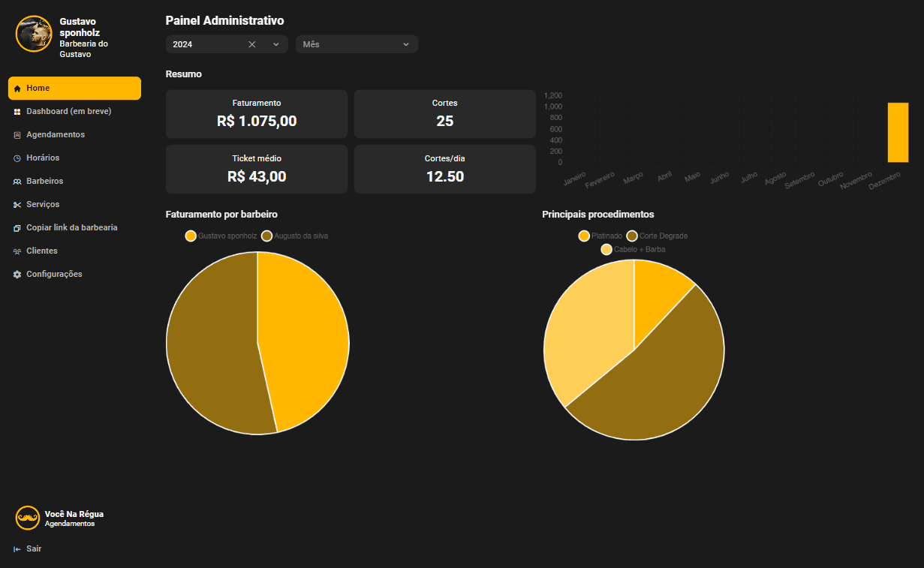Toggle Platinado legend in procedures chart
The height and width of the screenshot is (568, 924).
click(x=600, y=236)
